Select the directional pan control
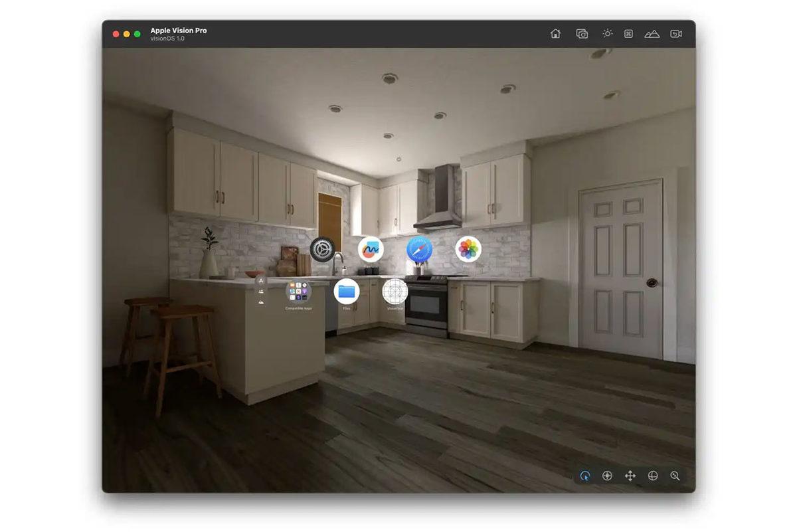 [607, 476]
